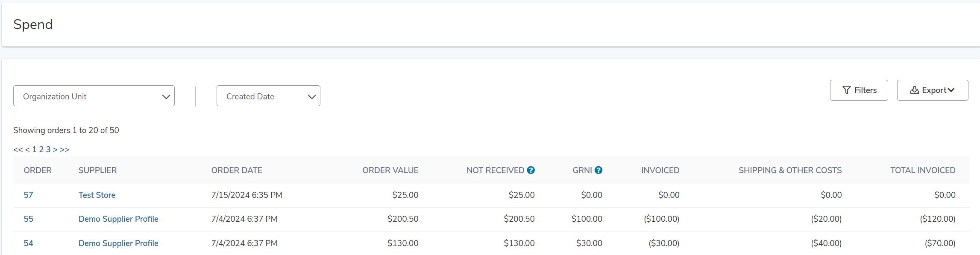Click the Order Date column header
980x255 pixels.
point(237,170)
